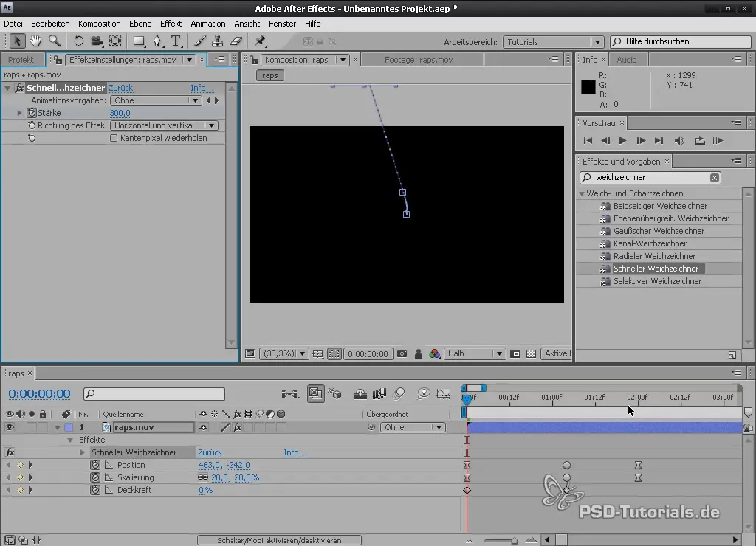Hide the raps.mov layer with eye icon
Image resolution: width=756 pixels, height=546 pixels.
pyautogui.click(x=10, y=427)
